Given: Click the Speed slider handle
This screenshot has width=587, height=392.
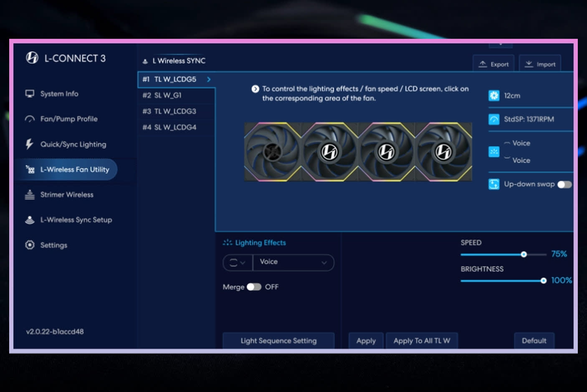Looking at the screenshot, I should 524,254.
